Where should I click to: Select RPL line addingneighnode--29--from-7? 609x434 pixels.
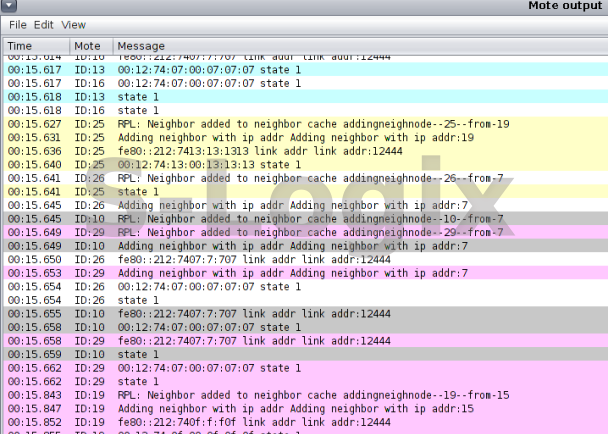tap(306, 232)
